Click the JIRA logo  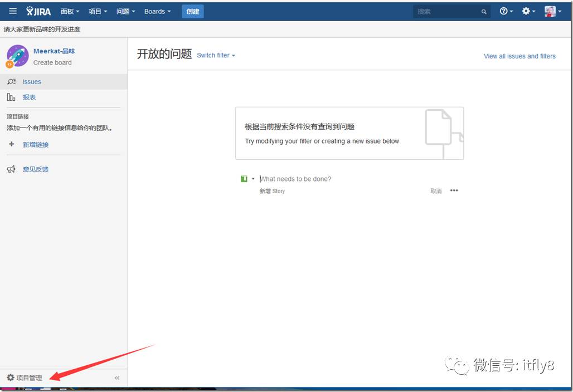pos(38,11)
